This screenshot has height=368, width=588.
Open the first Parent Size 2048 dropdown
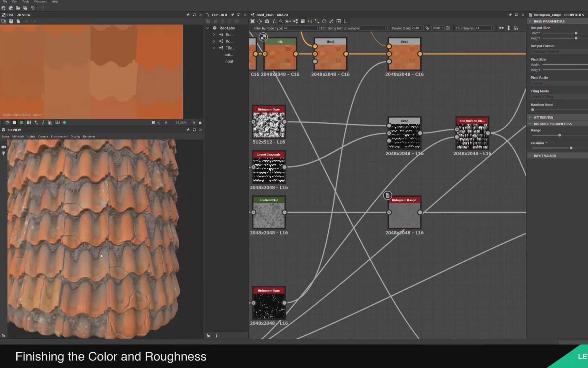point(416,28)
